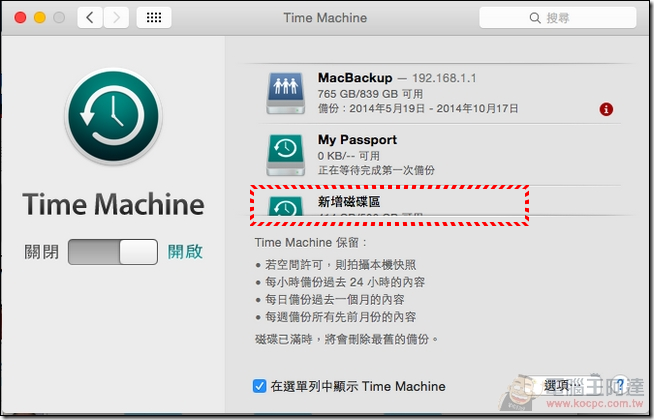Click the My Passport disk name

[x=357, y=140]
